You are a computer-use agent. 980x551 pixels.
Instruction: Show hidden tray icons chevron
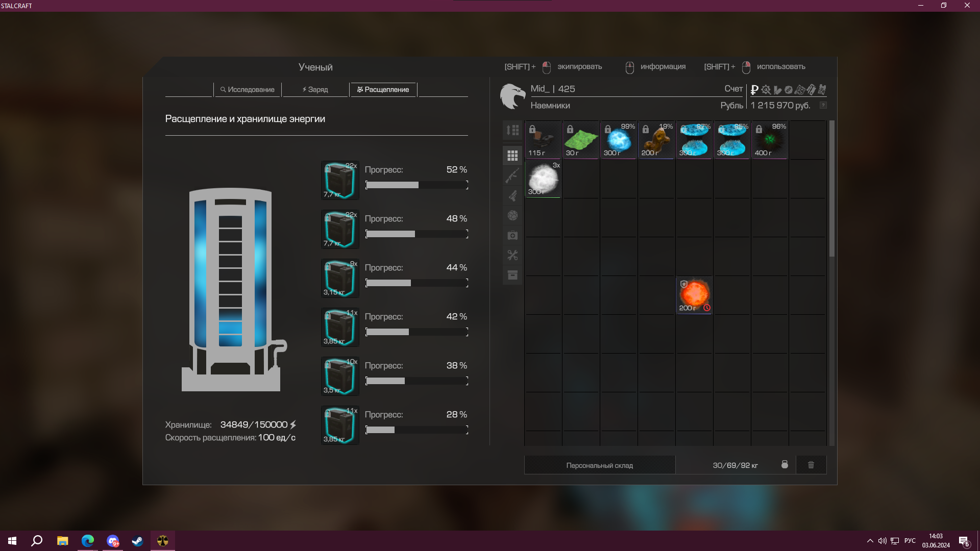870,541
